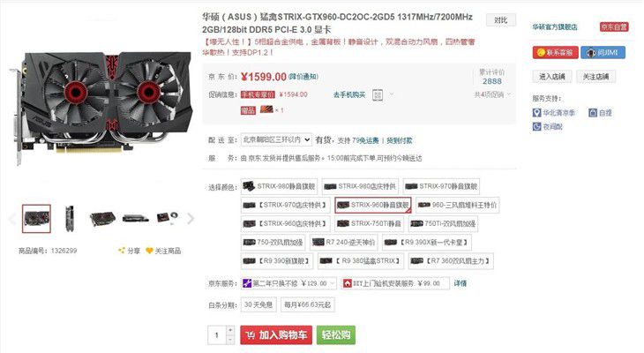
Task: Expand the 第二年只换不修 service dropdown
Action: click(288, 283)
